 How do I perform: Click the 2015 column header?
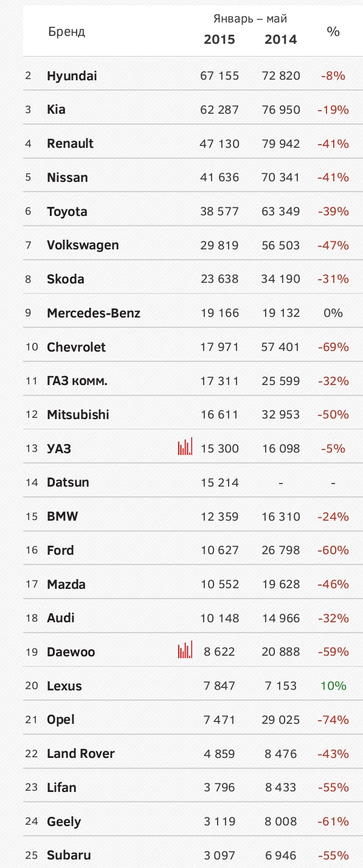pyautogui.click(x=220, y=40)
